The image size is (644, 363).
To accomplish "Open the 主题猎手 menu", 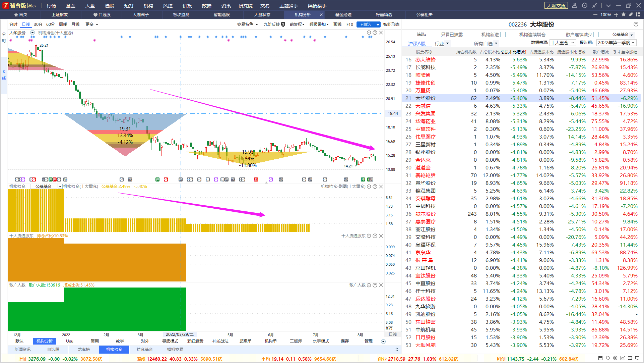I will (288, 5).
